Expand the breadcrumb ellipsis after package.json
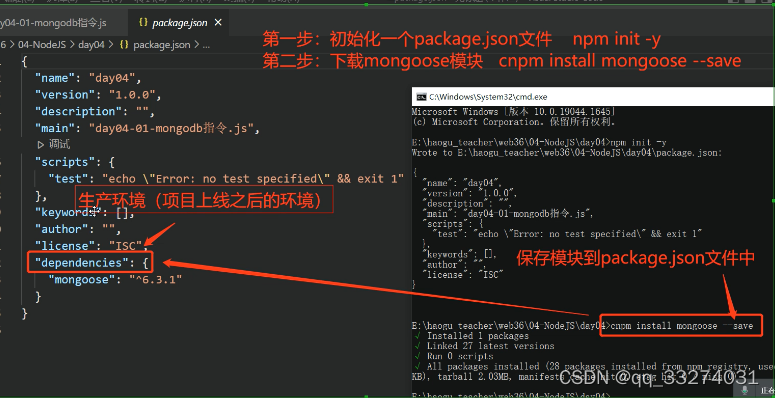This screenshot has width=775, height=398. pyautogui.click(x=206, y=45)
